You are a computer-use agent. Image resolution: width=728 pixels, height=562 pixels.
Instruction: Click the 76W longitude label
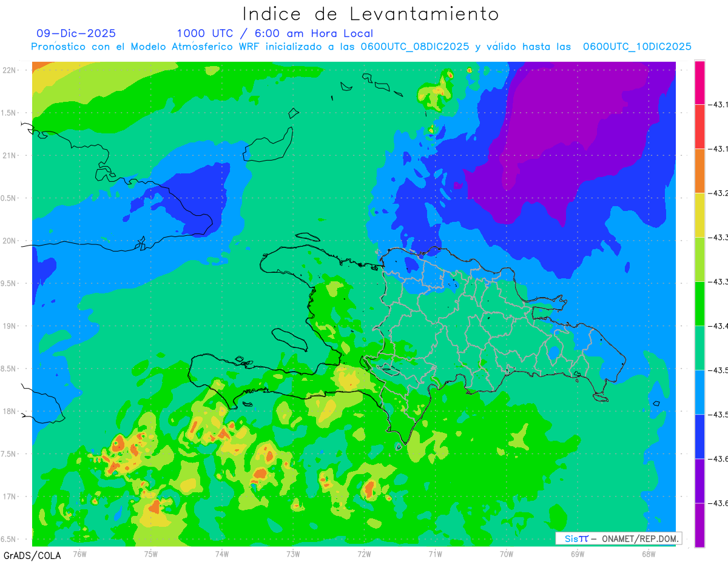point(79,554)
